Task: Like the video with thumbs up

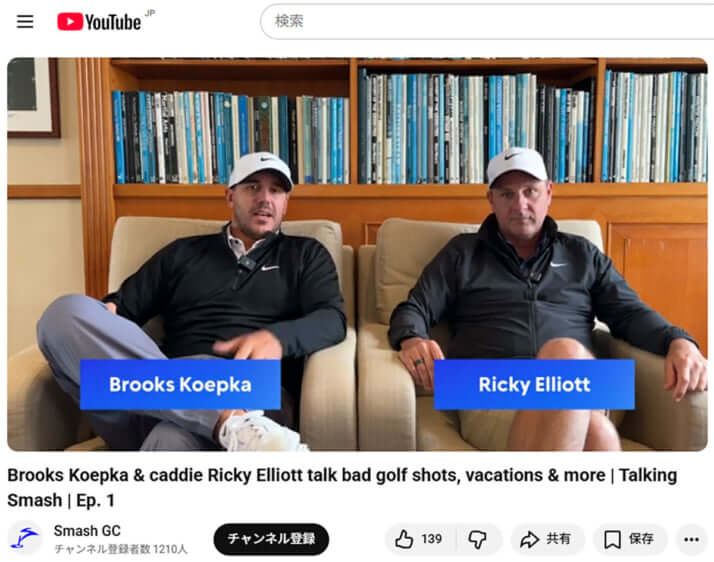Action: click(404, 539)
